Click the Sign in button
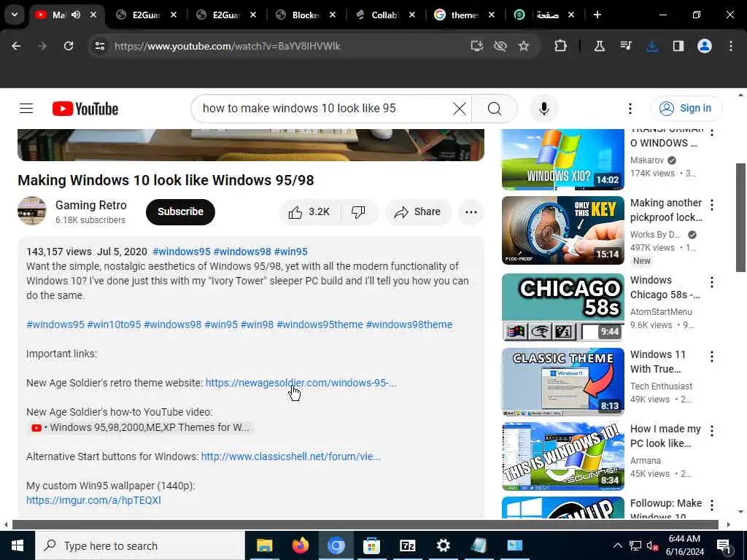 (686, 109)
